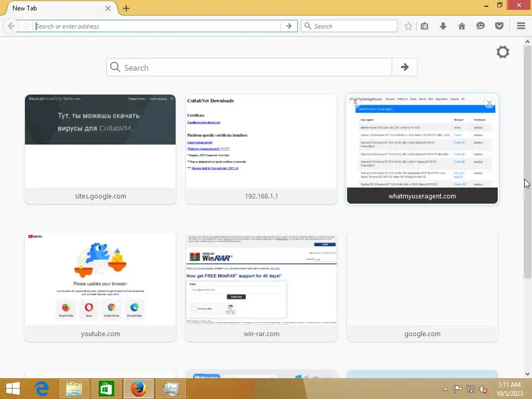Click the vertical scrollbar thumb

click(527, 162)
